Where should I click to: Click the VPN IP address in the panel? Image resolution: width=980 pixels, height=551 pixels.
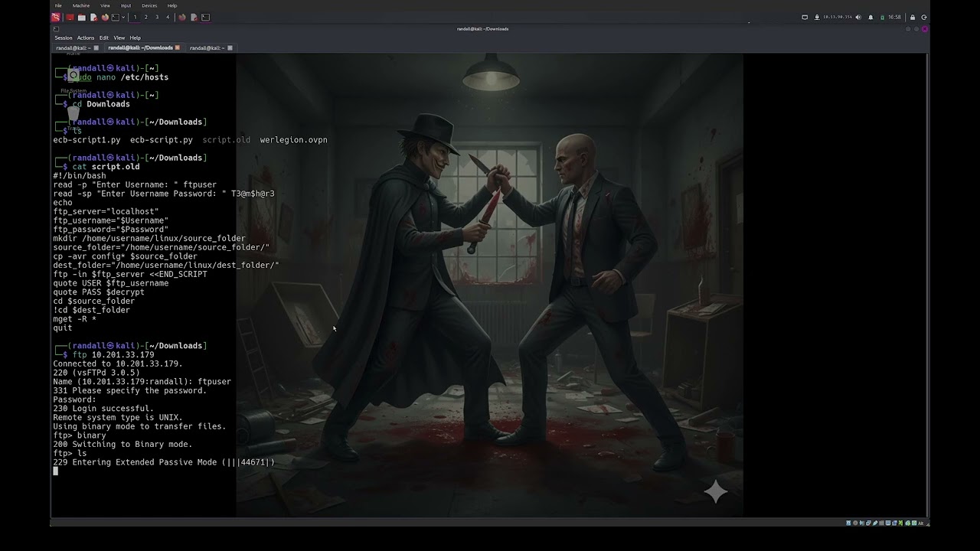(838, 17)
